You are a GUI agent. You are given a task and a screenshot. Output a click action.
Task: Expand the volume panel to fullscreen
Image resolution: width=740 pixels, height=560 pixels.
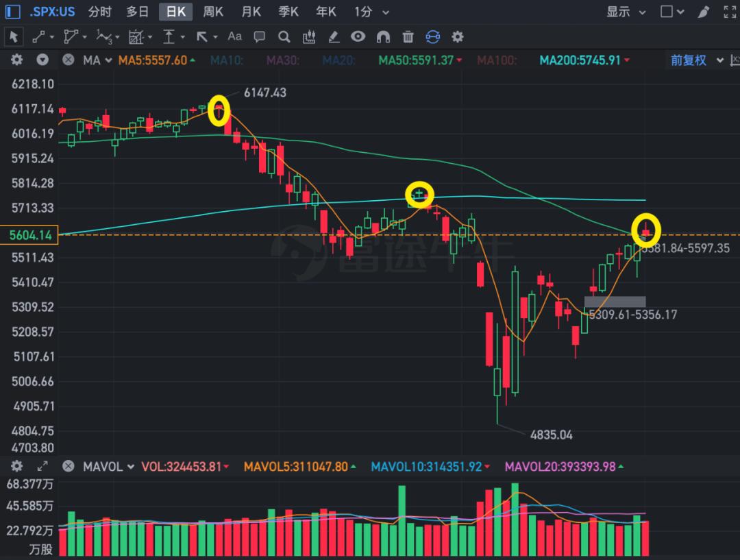42,467
